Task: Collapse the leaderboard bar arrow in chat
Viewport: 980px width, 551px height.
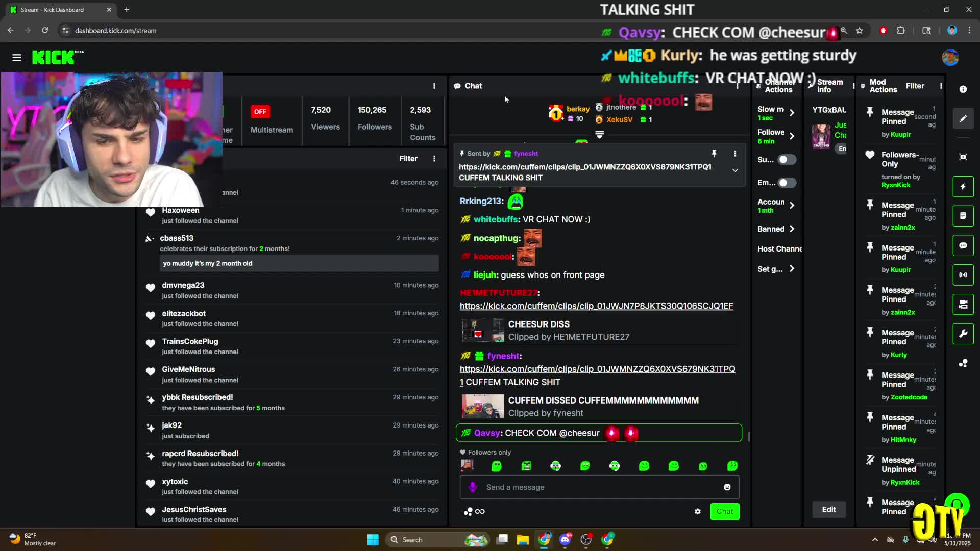Action: pos(599,135)
